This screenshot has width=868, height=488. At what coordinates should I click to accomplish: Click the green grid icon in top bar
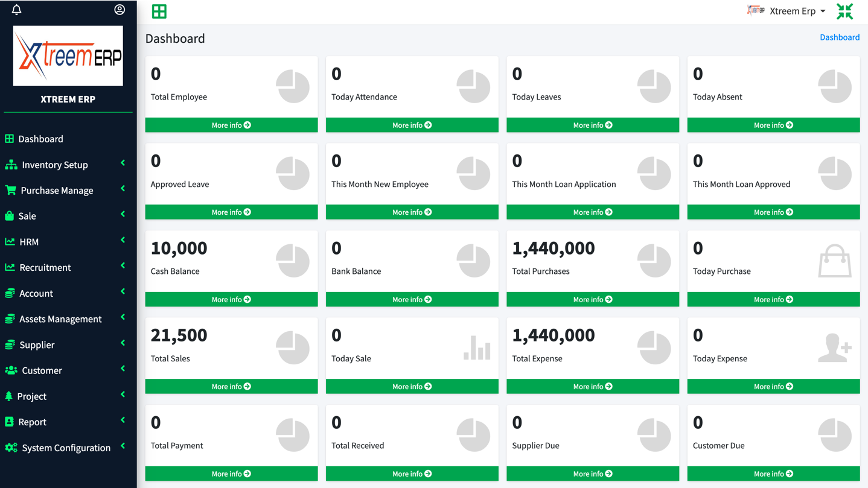pos(159,11)
